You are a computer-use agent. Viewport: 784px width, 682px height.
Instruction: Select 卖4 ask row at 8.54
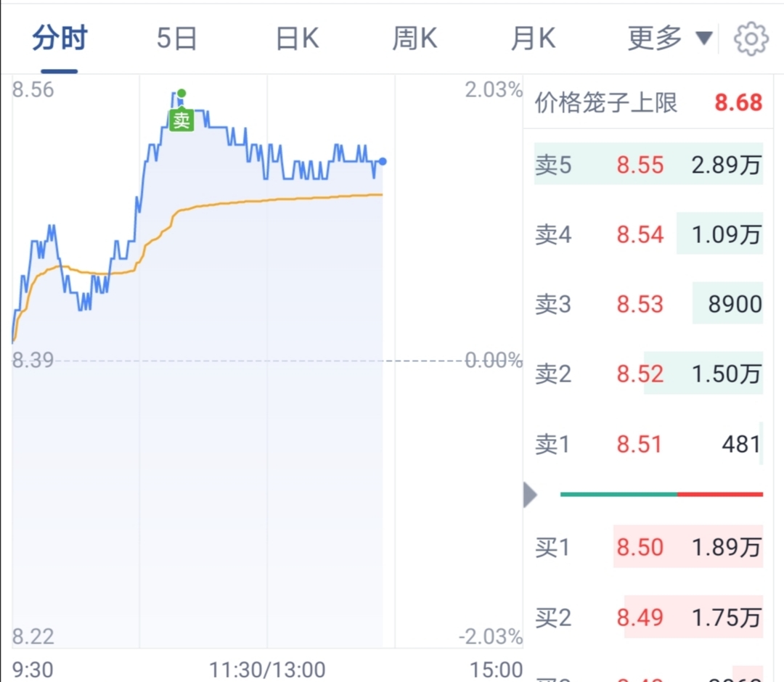[648, 234]
